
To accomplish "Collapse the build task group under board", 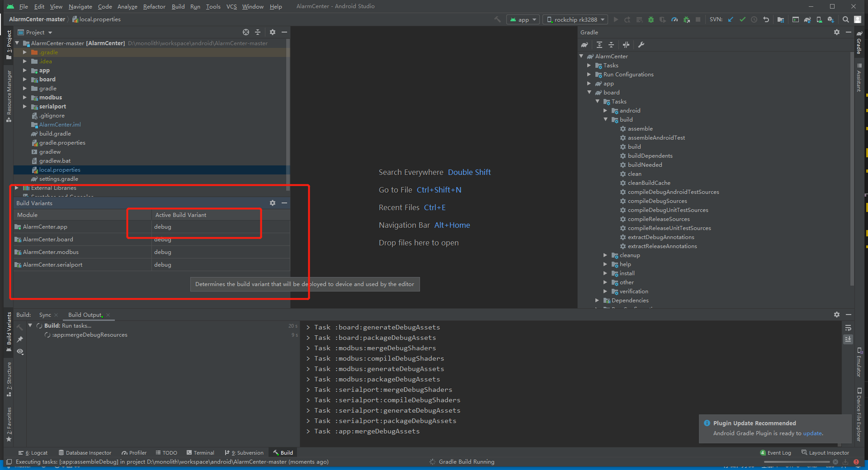I will (x=606, y=119).
